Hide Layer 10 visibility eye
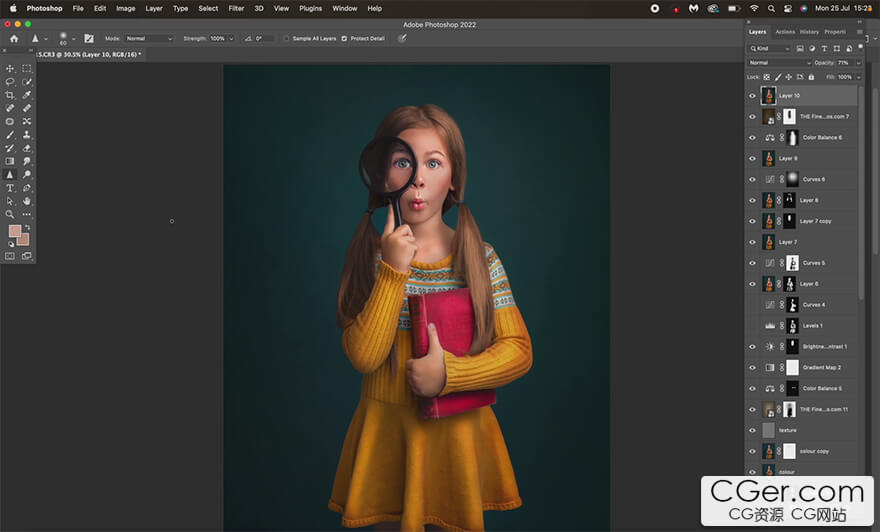The height and width of the screenshot is (532, 880). point(753,96)
